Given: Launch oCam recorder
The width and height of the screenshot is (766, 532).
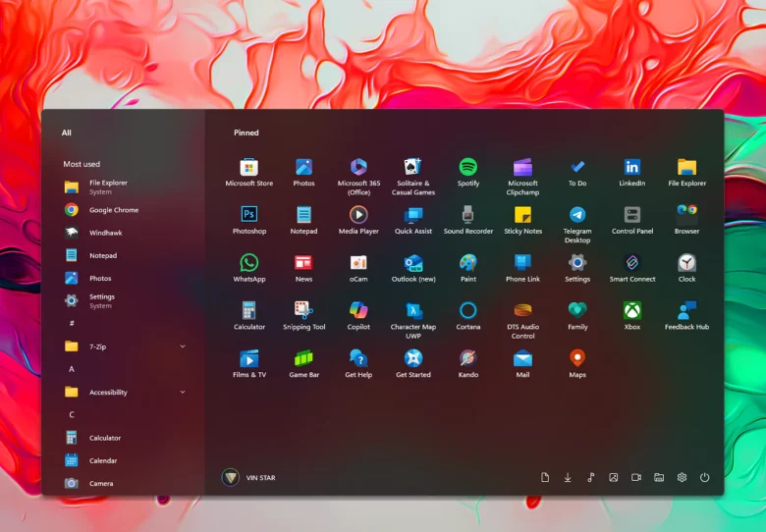Looking at the screenshot, I should (x=358, y=268).
